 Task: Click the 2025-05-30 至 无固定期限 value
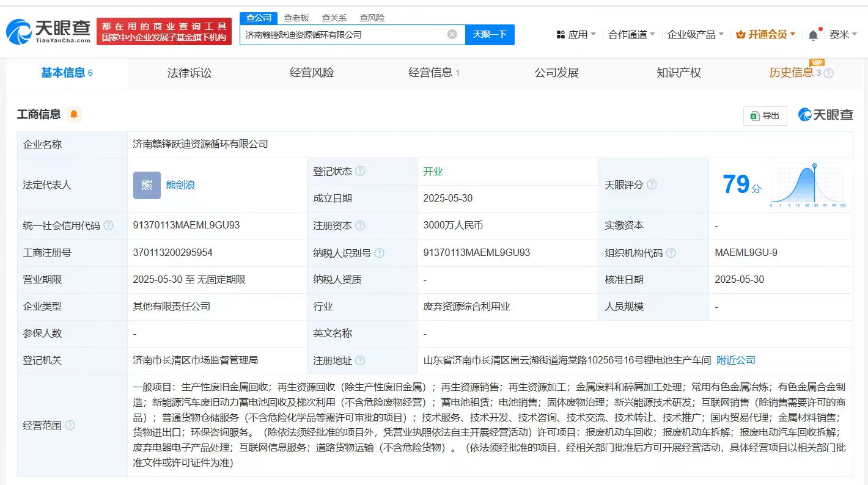(189, 280)
